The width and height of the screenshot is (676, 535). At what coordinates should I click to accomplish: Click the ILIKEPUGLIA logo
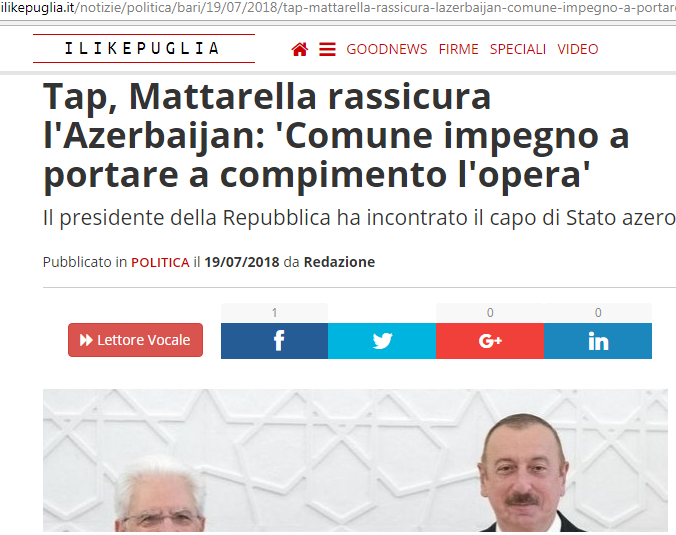click(144, 48)
